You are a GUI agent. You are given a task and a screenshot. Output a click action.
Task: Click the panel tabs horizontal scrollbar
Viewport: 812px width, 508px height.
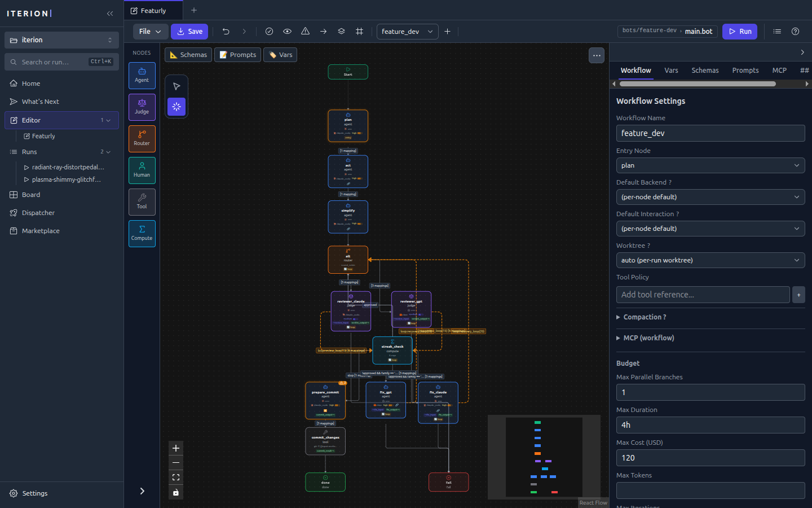[698, 84]
